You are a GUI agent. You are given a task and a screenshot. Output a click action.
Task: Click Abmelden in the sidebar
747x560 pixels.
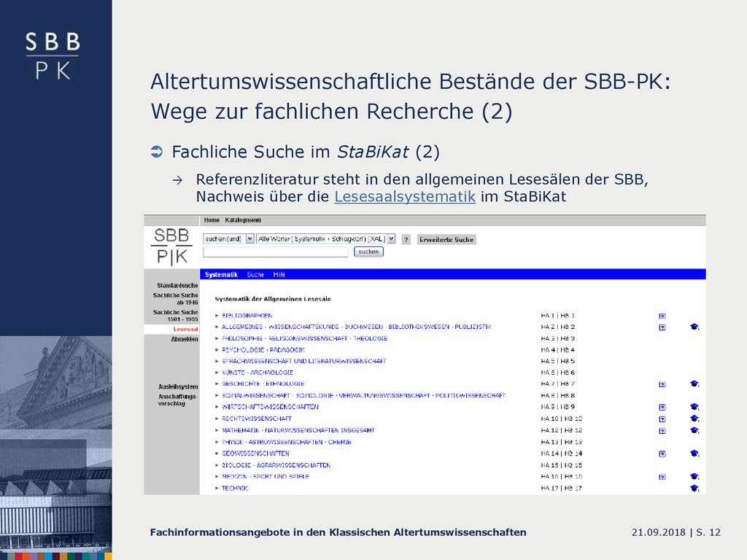pyautogui.click(x=185, y=340)
